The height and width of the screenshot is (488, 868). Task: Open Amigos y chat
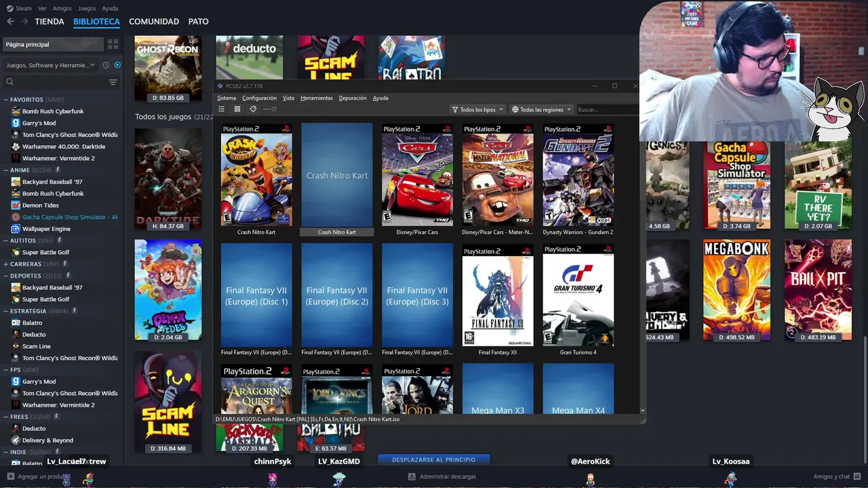(837, 476)
